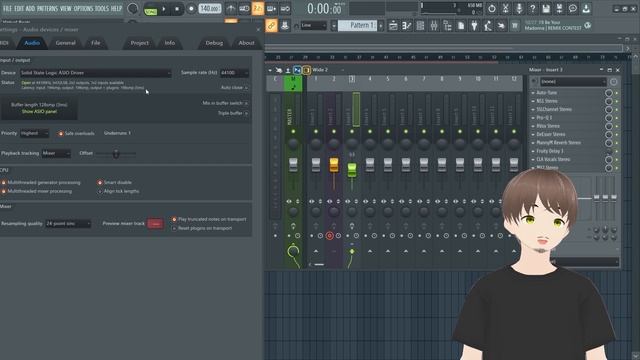
Task: Toggle the highlighted countdown icon
Action: [258, 9]
